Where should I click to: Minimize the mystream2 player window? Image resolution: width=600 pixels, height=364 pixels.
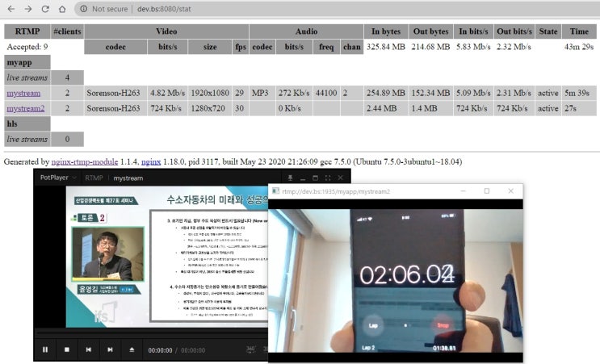(463, 190)
